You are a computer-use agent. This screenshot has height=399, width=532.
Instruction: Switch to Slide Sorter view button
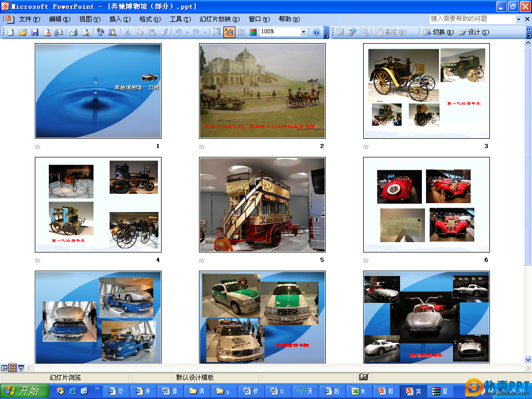(x=12, y=368)
